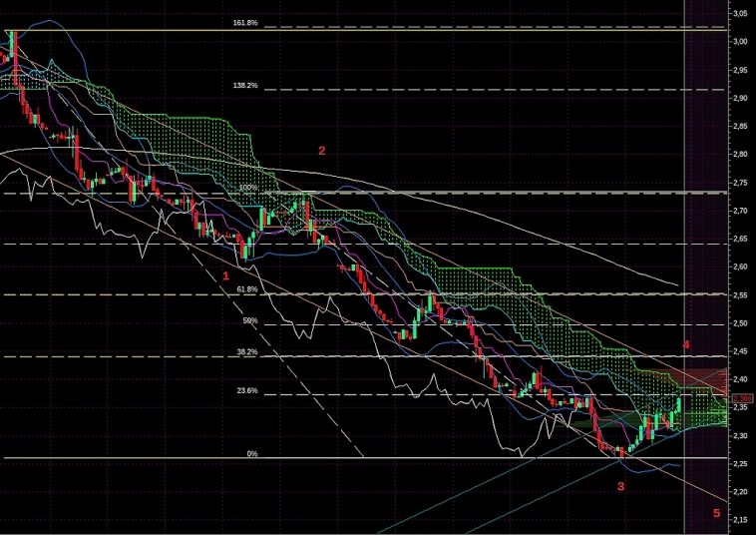Image resolution: width=756 pixels, height=535 pixels.
Task: Select the 38.2% Fibonacci level label
Action: coord(247,352)
